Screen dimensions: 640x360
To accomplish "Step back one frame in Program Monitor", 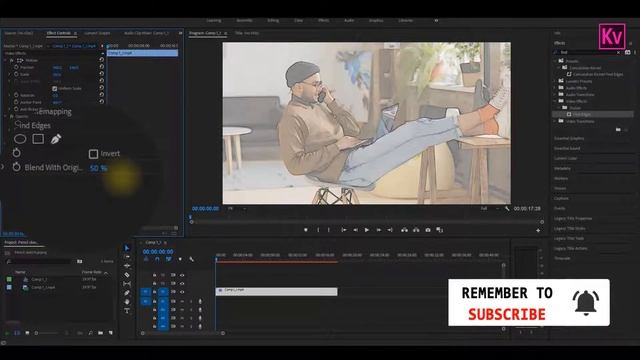I will click(x=355, y=230).
